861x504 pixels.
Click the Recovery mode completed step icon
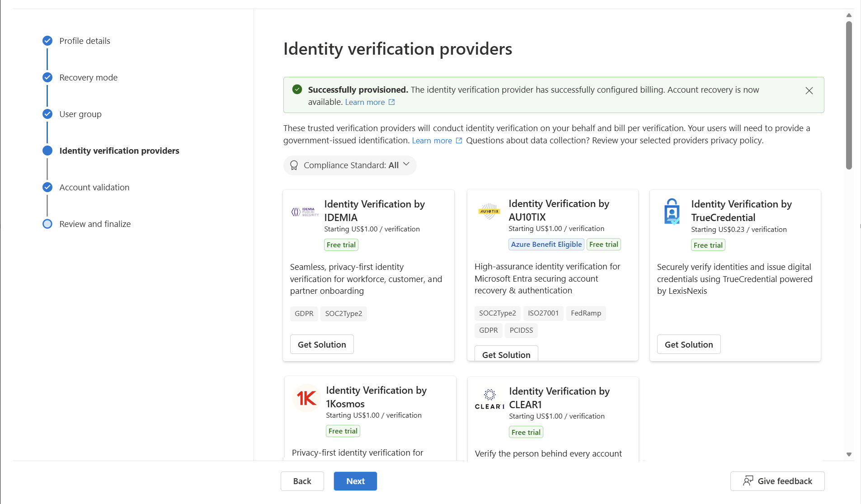point(47,77)
